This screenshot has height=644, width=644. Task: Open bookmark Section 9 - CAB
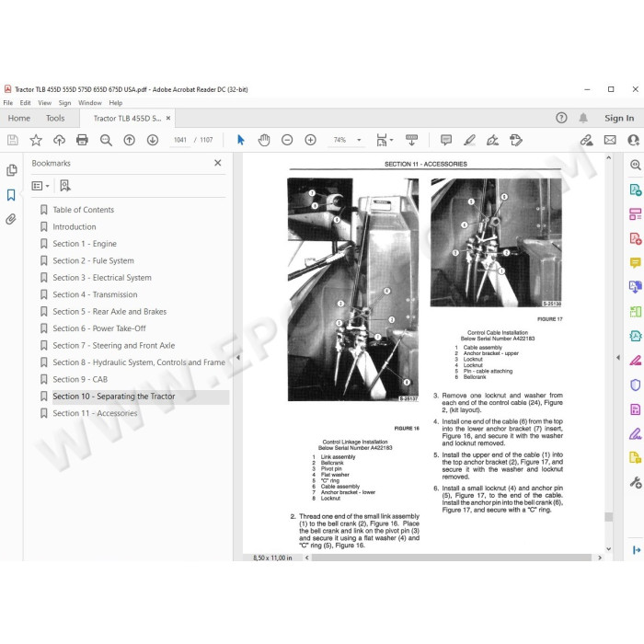[x=80, y=379]
